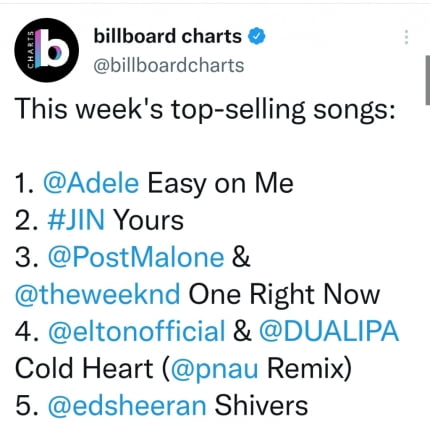Open the @edsheeran mention
Image resolution: width=430 pixels, height=427 pixels.
(x=127, y=405)
